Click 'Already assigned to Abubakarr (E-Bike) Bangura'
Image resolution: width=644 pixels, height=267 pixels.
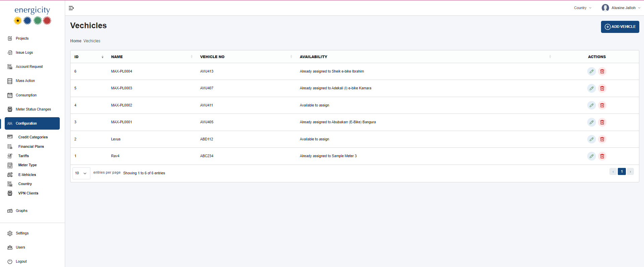pyautogui.click(x=338, y=122)
